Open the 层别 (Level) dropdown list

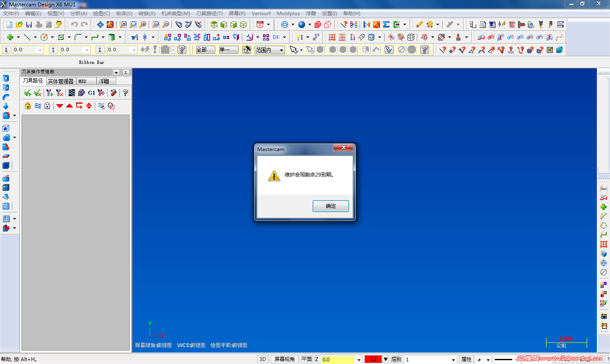(x=454, y=359)
